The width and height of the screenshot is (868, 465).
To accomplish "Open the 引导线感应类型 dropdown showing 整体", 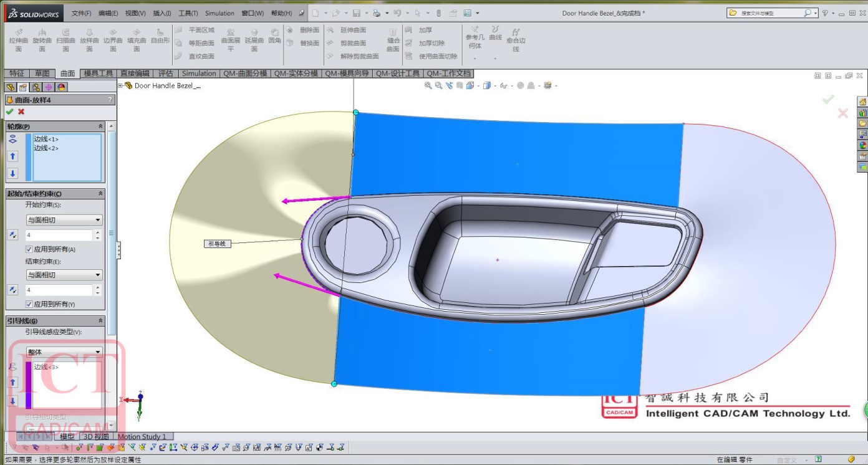I will pyautogui.click(x=64, y=352).
